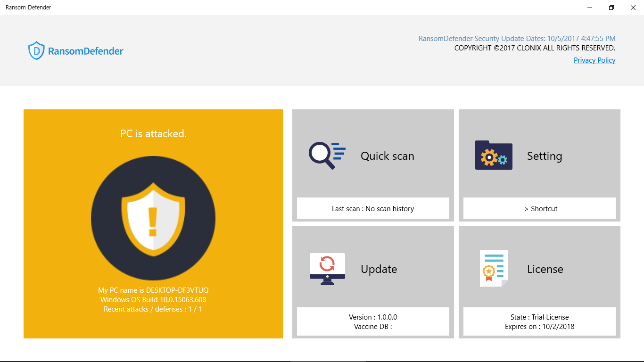Click the Update monitor refresh icon
The width and height of the screenshot is (644, 362).
pos(327,269)
